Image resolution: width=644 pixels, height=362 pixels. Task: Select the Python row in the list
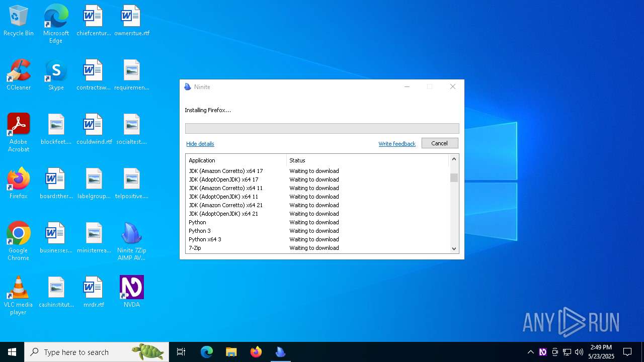pos(317,222)
